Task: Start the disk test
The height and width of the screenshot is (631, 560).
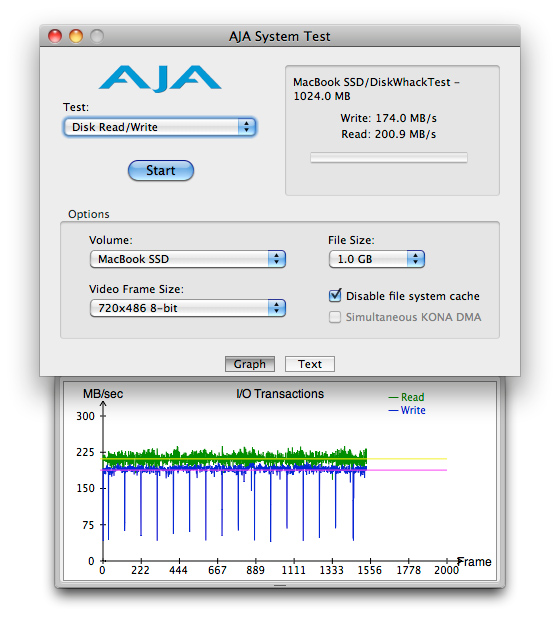Action: 161,171
